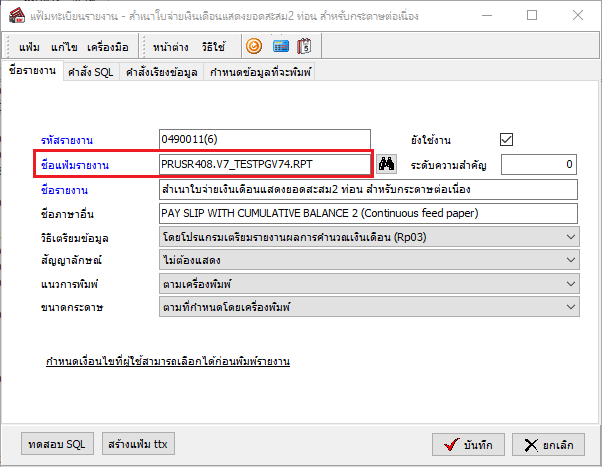Switch to the กำหนดข้อมูลที่จะพิมพ์ tab
The image size is (602, 467).
tap(258, 72)
